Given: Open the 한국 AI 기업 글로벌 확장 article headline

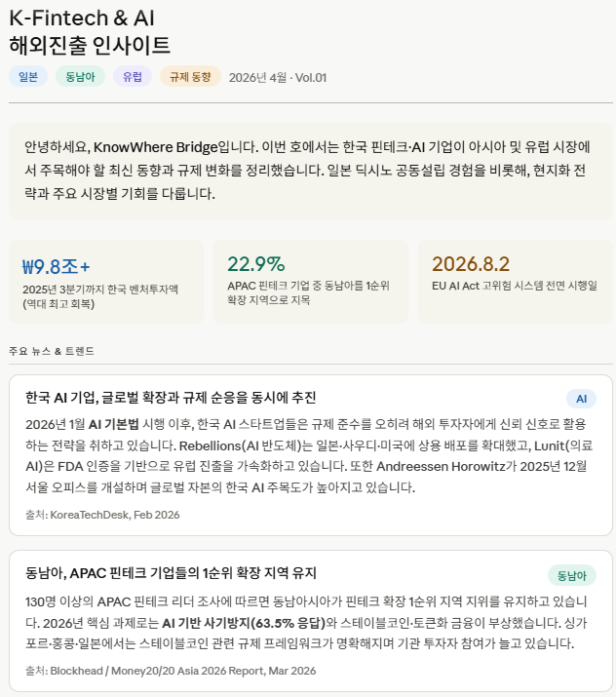Looking at the screenshot, I should [171, 398].
